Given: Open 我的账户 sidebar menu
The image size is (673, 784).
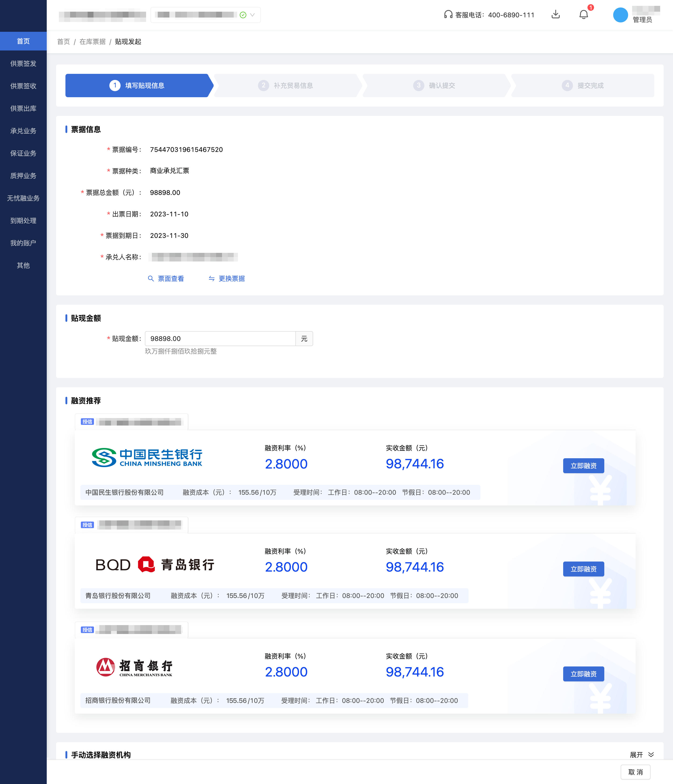Looking at the screenshot, I should (23, 243).
